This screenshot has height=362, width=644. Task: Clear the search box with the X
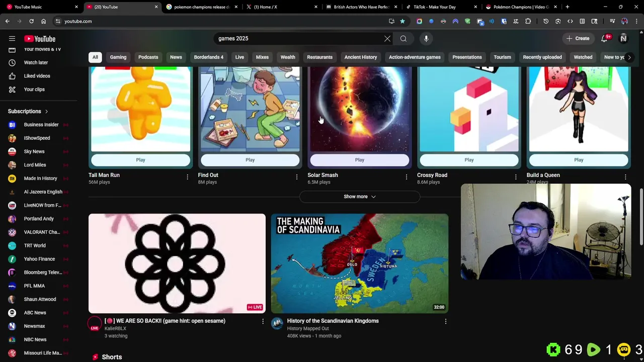(x=387, y=39)
